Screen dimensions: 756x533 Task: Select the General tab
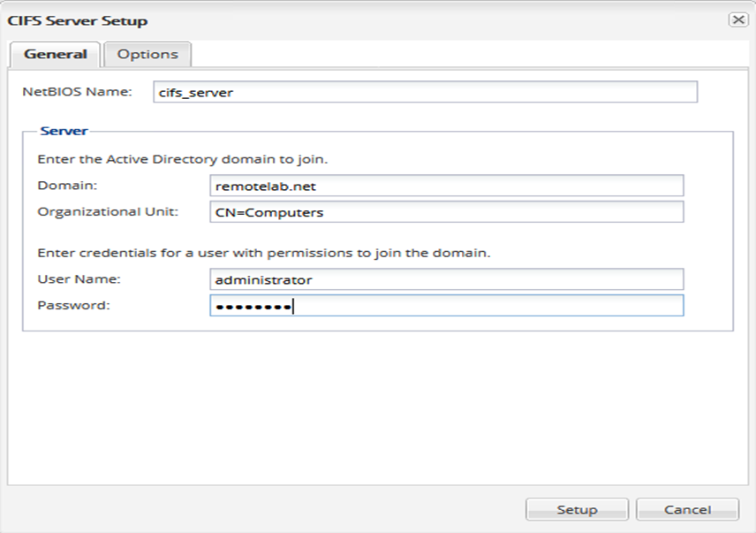56,54
